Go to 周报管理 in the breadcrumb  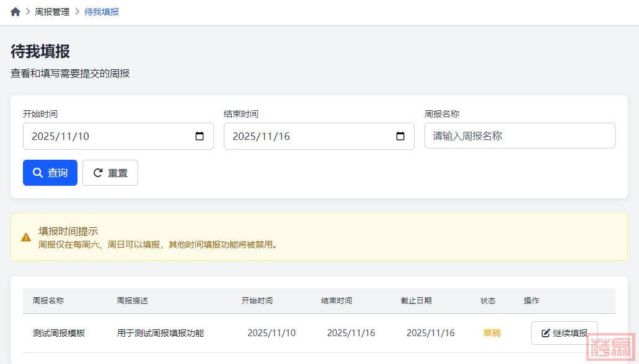click(x=52, y=12)
